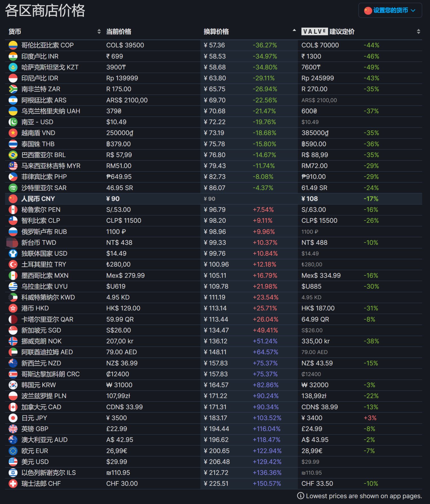Screen dimensions: 430x504
Task: Click the Indonesia flag icon for IDR
Action: pyautogui.click(x=13, y=78)
